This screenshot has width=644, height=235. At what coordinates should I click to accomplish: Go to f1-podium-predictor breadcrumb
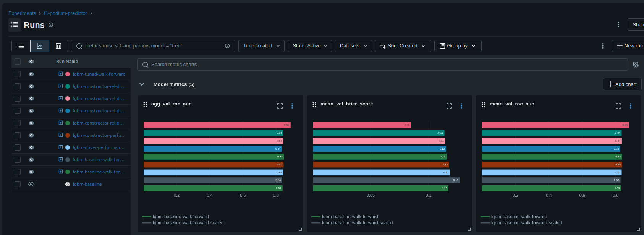[65, 13]
